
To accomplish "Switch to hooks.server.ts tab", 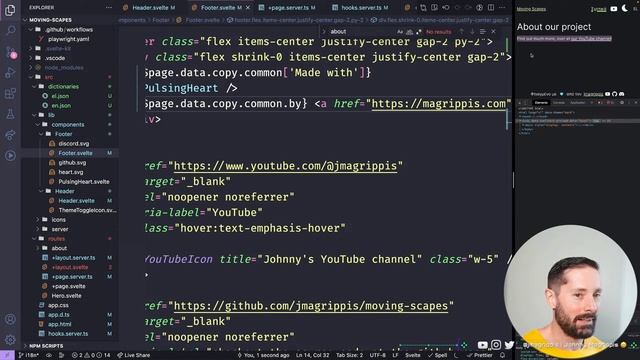I will click(x=361, y=8).
